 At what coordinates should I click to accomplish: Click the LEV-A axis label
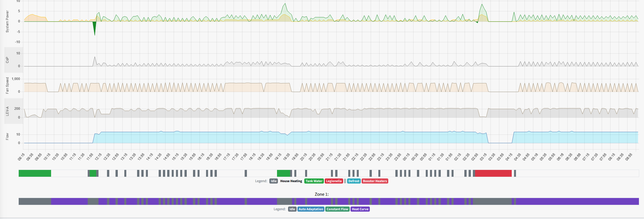(7, 111)
